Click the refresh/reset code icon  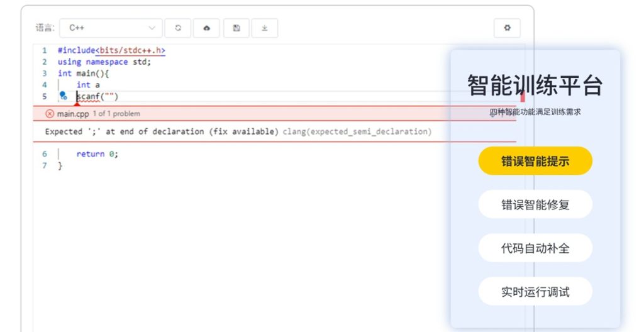point(178,28)
